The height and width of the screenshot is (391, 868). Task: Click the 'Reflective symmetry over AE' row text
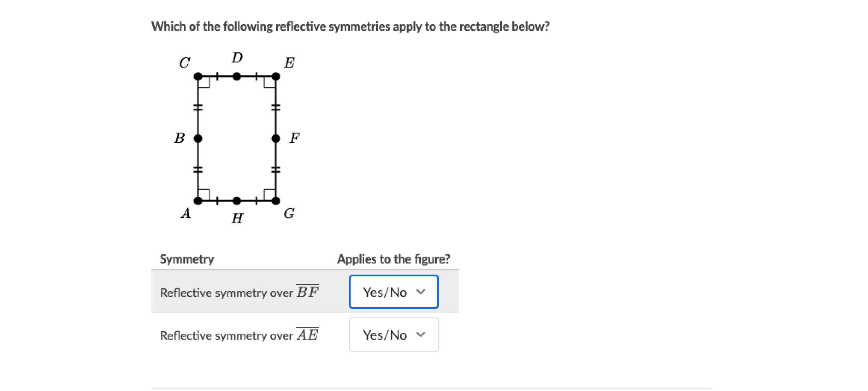point(239,335)
